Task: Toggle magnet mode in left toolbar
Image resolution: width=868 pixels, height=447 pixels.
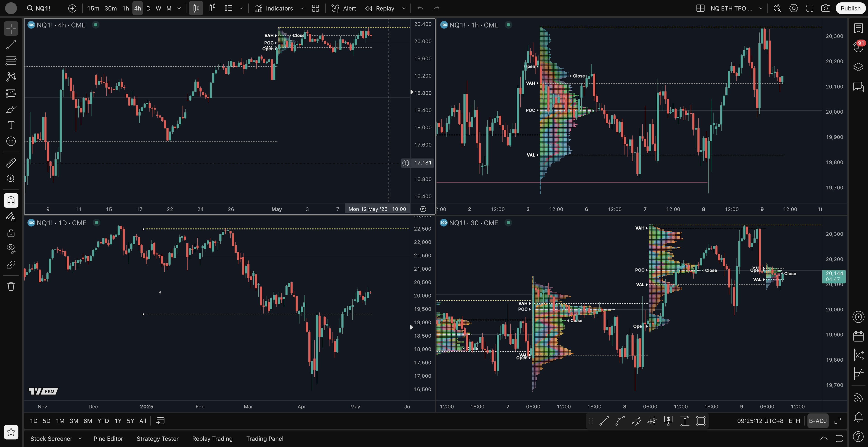Action: pyautogui.click(x=11, y=201)
